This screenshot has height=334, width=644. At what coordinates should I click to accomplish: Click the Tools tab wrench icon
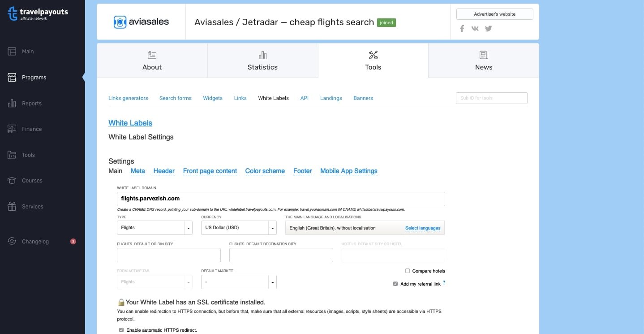tap(373, 55)
